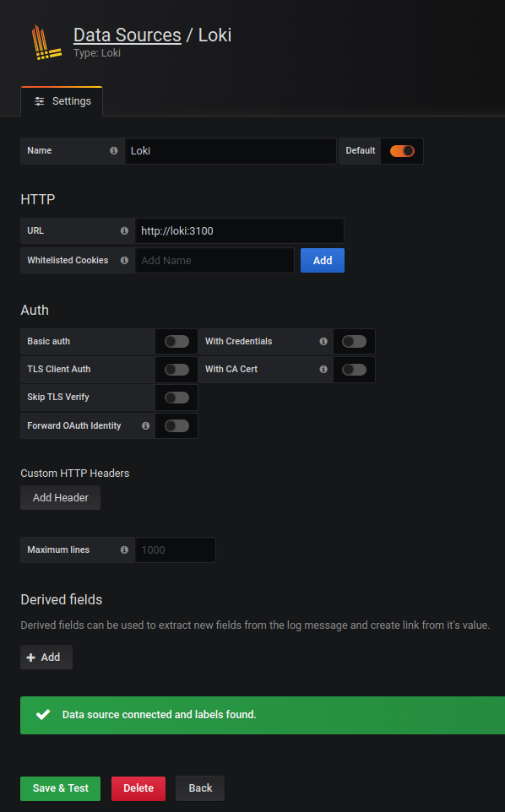Open the Data Sources breadcrumb link

coord(128,35)
